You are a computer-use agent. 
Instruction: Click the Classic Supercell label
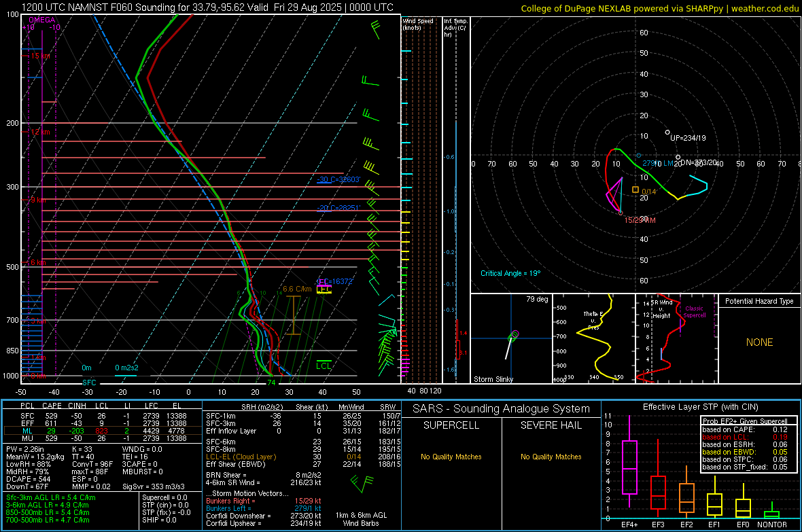tap(695, 312)
